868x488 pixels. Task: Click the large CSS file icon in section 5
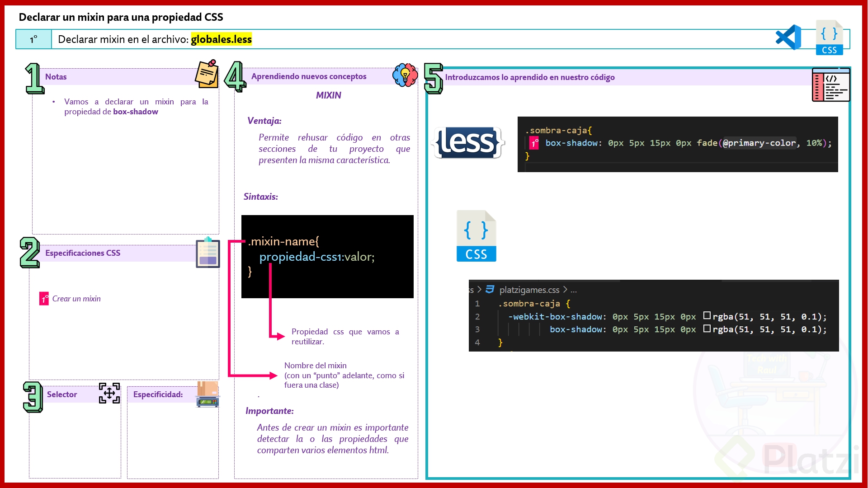(x=476, y=236)
